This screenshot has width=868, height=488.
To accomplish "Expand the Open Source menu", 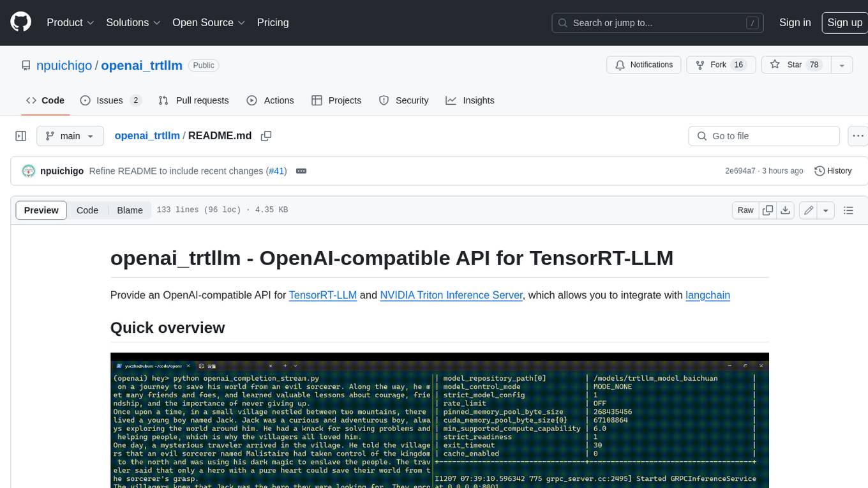I will point(209,22).
